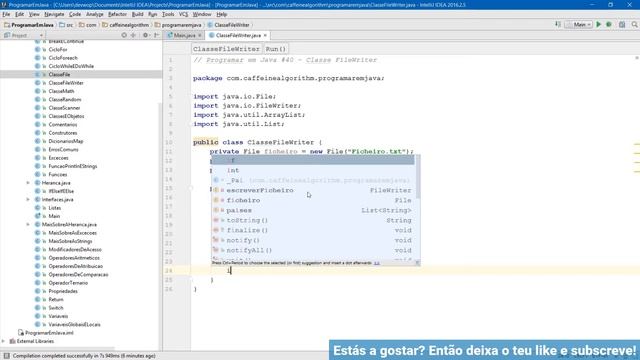The width and height of the screenshot is (640, 360).
Task: Open the Build menu
Action: (138, 14)
